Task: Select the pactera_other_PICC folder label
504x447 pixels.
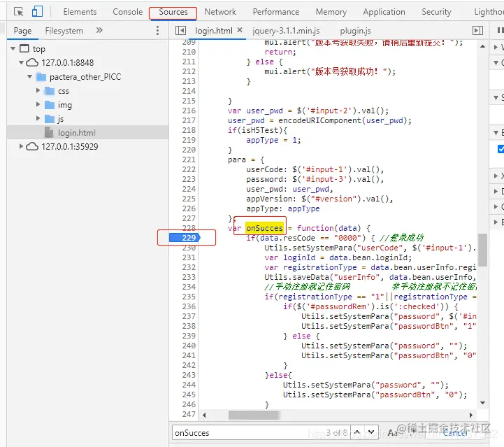Action: [x=85, y=77]
